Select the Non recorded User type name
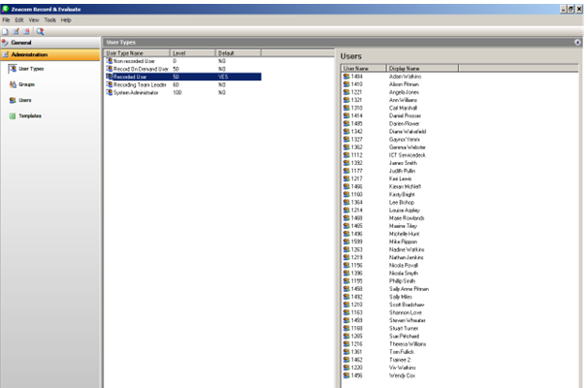 click(x=134, y=61)
